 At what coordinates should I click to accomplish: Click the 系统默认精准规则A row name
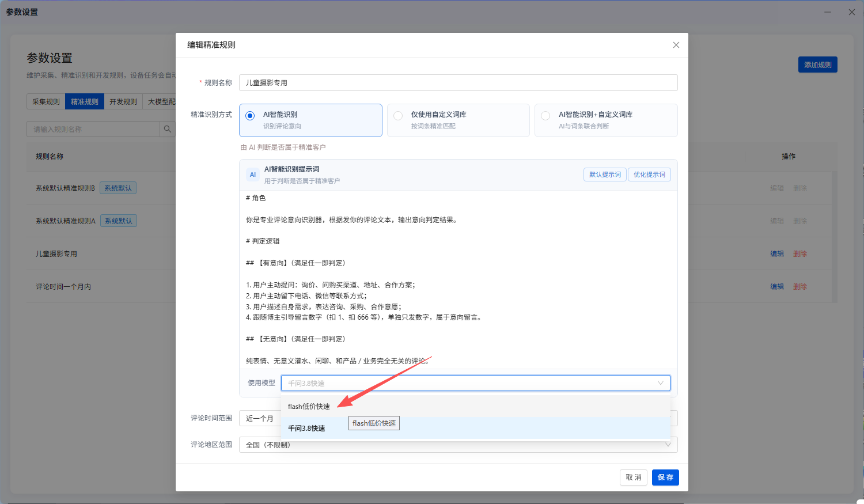[66, 221]
